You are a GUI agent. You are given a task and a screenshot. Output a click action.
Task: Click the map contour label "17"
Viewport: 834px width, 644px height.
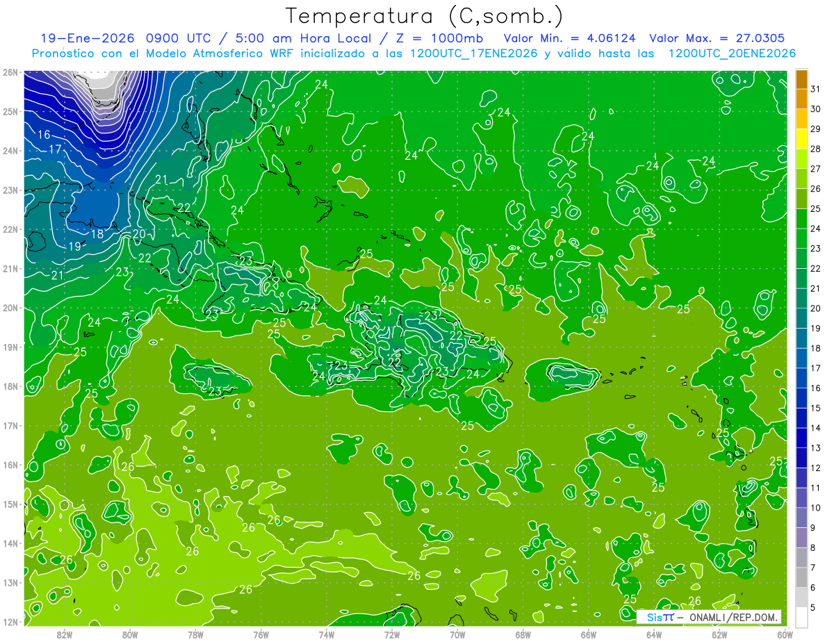click(56, 149)
